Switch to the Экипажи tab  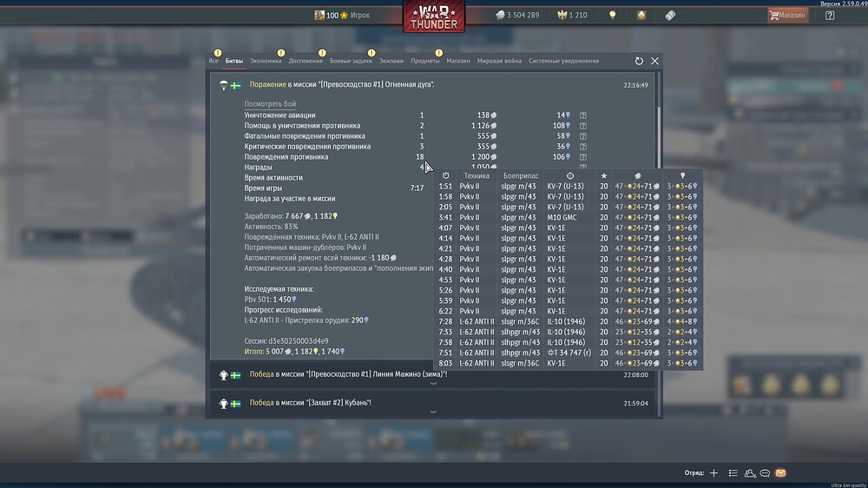click(391, 61)
